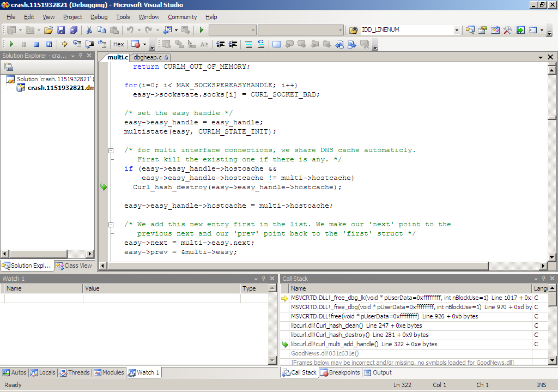
Task: Open the Solution Explorer icon in the top toolbar
Action: (470, 30)
